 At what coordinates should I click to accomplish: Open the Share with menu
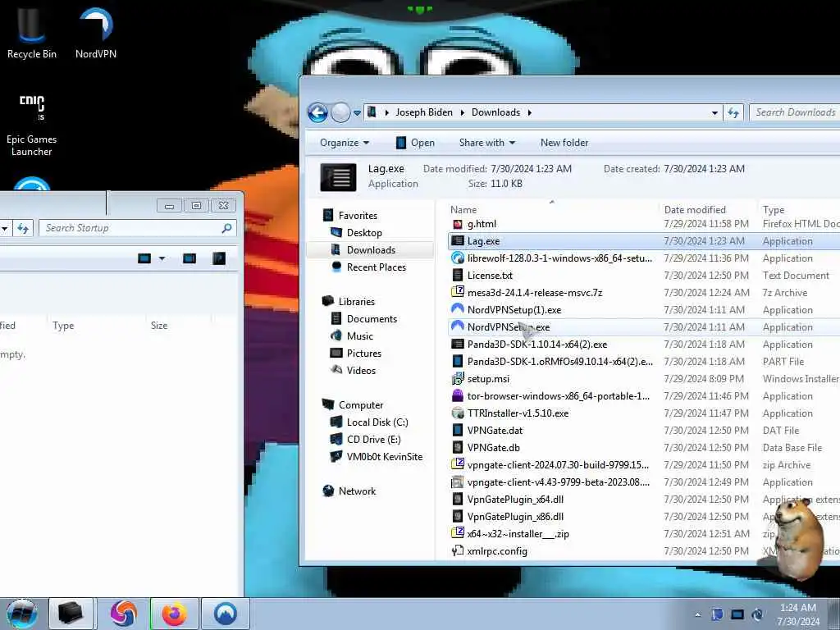coord(487,143)
